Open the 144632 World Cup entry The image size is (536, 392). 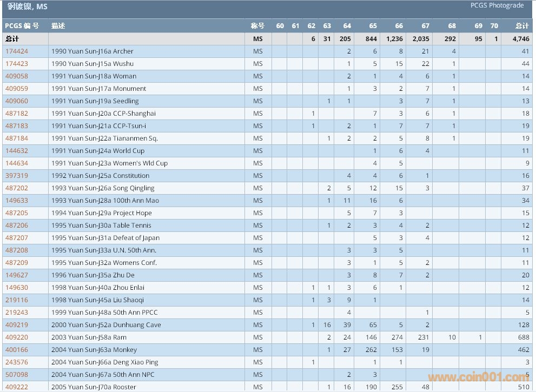pyautogui.click(x=16, y=151)
